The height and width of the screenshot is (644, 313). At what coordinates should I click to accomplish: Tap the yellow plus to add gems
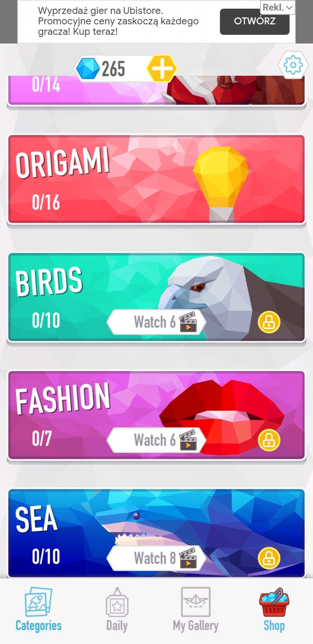pyautogui.click(x=162, y=68)
